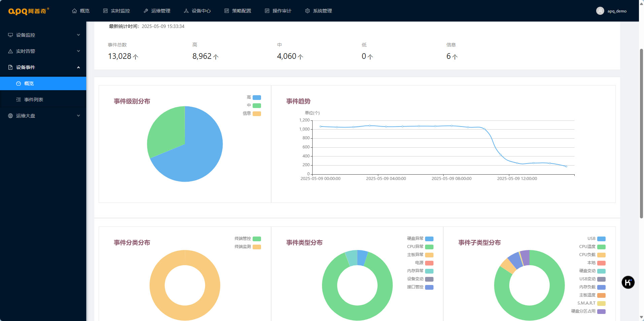Click the apq_demo user avatar icon
Viewport: 644px width, 321px height.
(600, 11)
